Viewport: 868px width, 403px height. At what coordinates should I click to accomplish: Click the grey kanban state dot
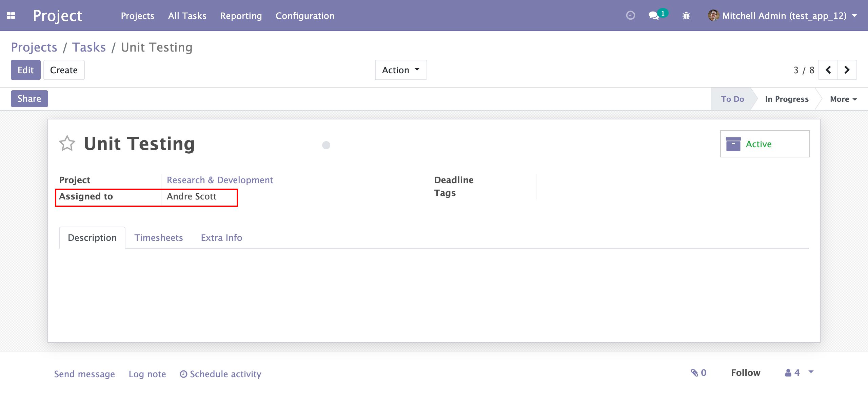(326, 145)
